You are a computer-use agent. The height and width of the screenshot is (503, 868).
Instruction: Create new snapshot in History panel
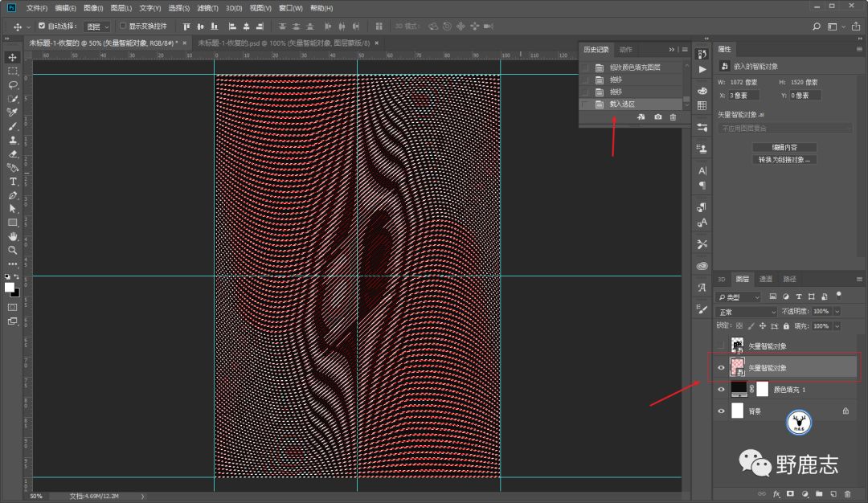point(657,117)
